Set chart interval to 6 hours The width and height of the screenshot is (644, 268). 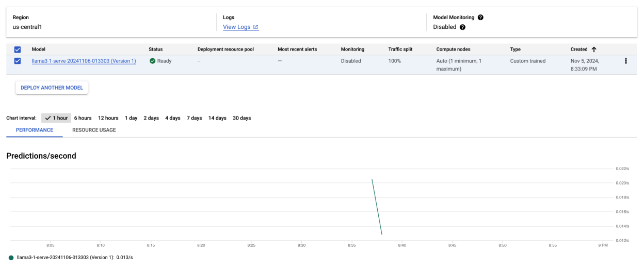83,118
